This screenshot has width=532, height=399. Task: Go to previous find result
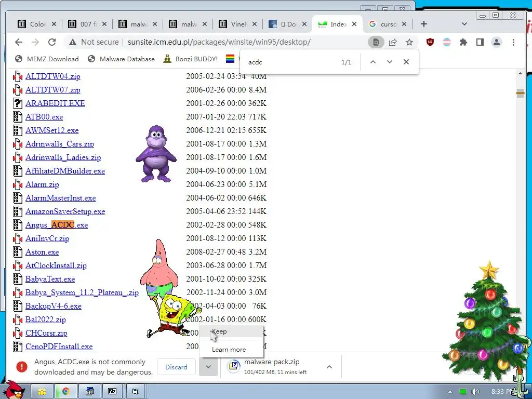373,62
